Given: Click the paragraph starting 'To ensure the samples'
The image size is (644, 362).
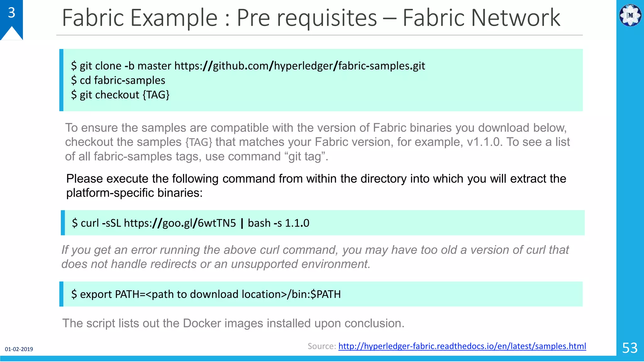Looking at the screenshot, I should [317, 142].
